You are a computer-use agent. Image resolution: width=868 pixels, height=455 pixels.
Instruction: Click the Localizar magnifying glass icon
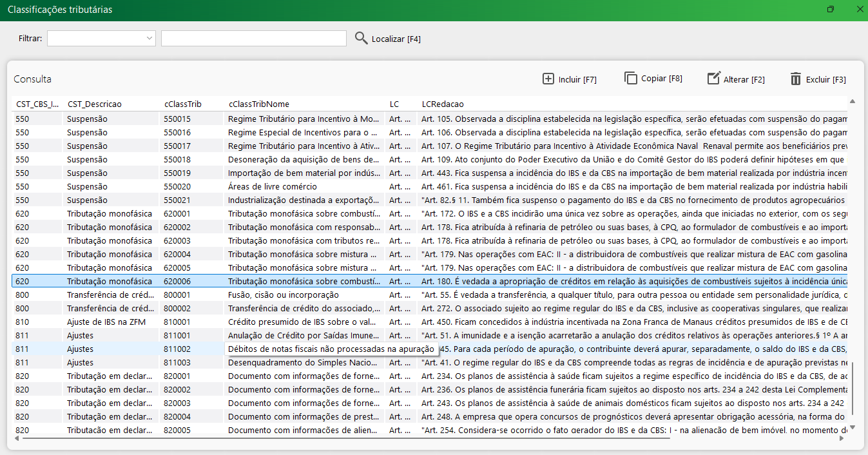coord(362,38)
